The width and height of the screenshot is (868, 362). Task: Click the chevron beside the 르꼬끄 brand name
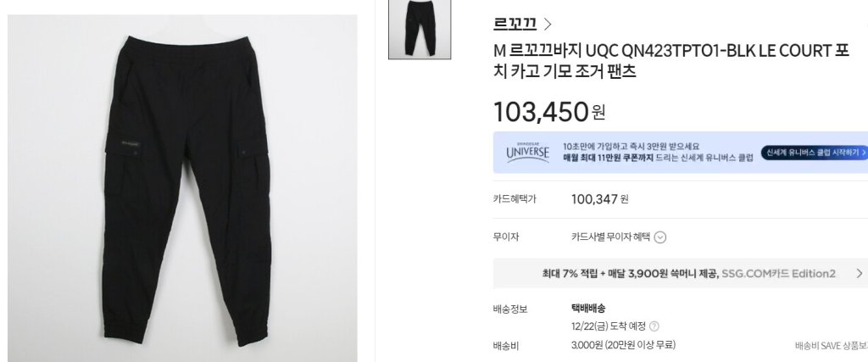(x=548, y=24)
